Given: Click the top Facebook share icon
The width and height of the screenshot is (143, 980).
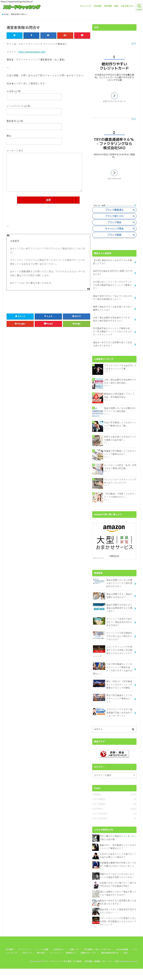Looking at the screenshot, I should pyautogui.click(x=31, y=35).
